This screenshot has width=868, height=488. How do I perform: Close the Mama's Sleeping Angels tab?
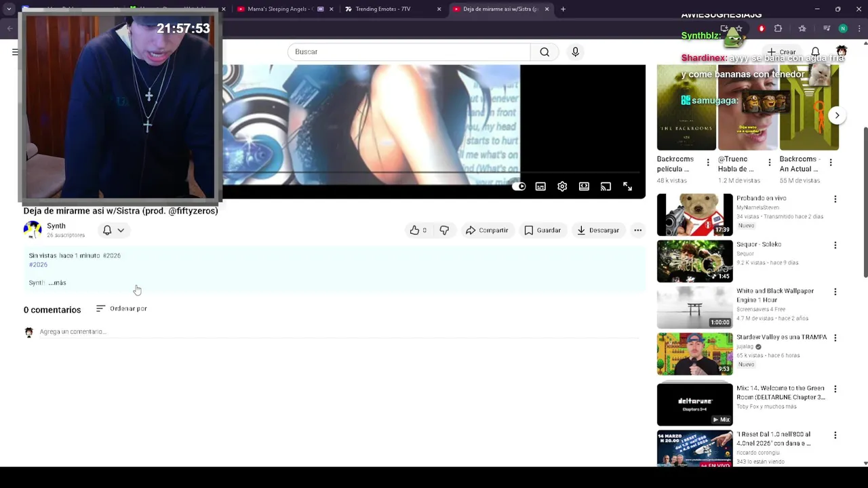click(x=331, y=9)
